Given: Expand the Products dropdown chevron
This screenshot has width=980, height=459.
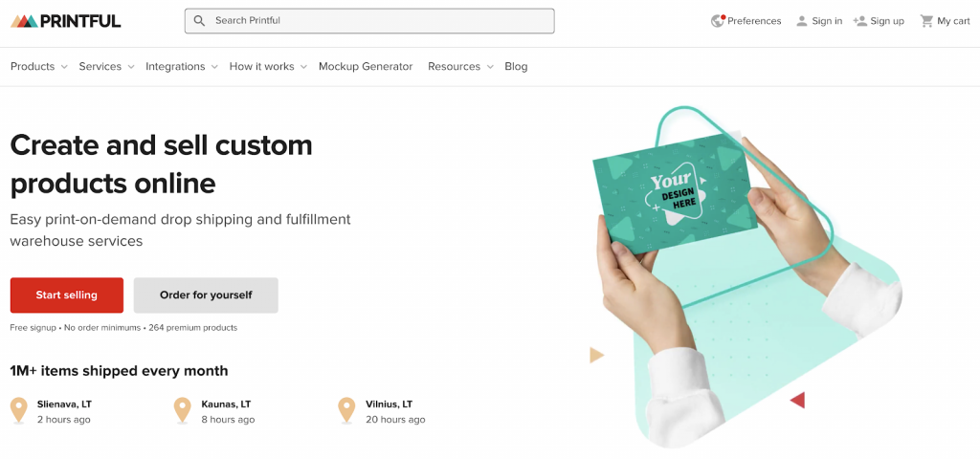Looking at the screenshot, I should tap(64, 67).
